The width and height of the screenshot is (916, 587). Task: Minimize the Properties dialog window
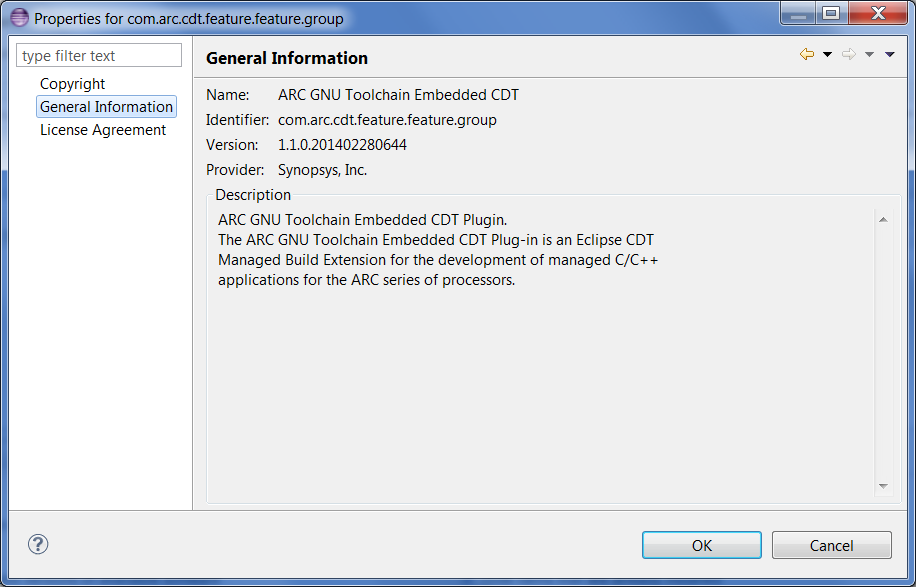(799, 13)
